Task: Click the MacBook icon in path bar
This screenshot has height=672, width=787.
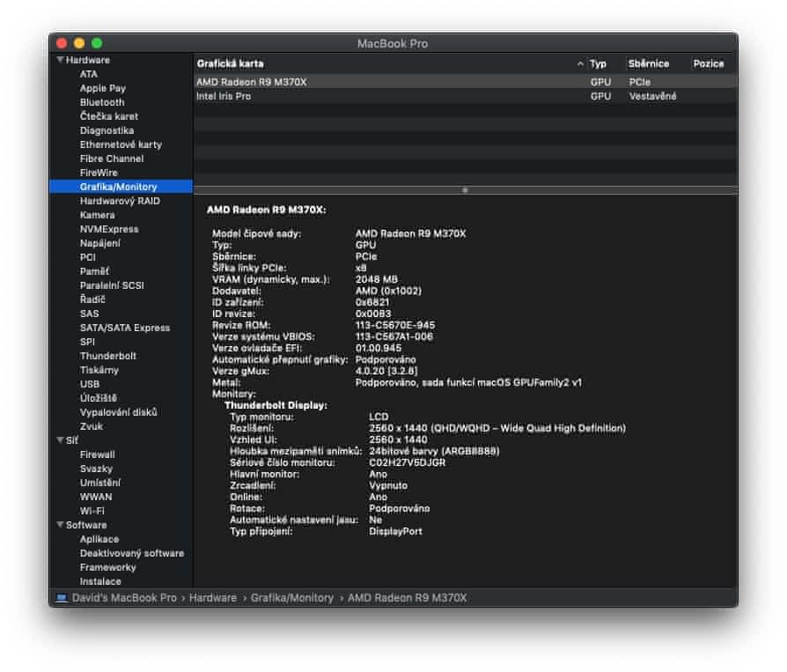Action: point(61,598)
